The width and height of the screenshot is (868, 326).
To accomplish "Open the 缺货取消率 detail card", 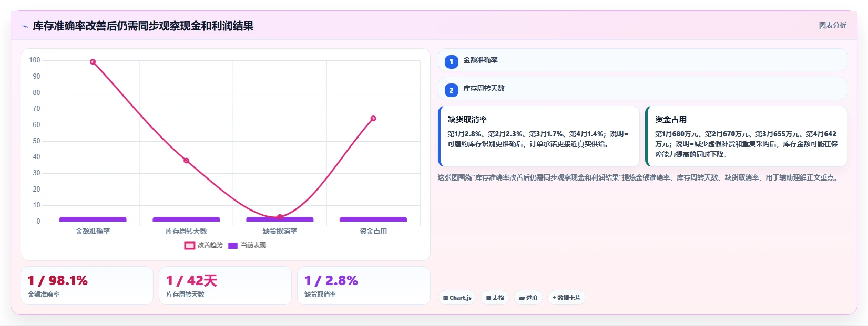I will (x=539, y=136).
